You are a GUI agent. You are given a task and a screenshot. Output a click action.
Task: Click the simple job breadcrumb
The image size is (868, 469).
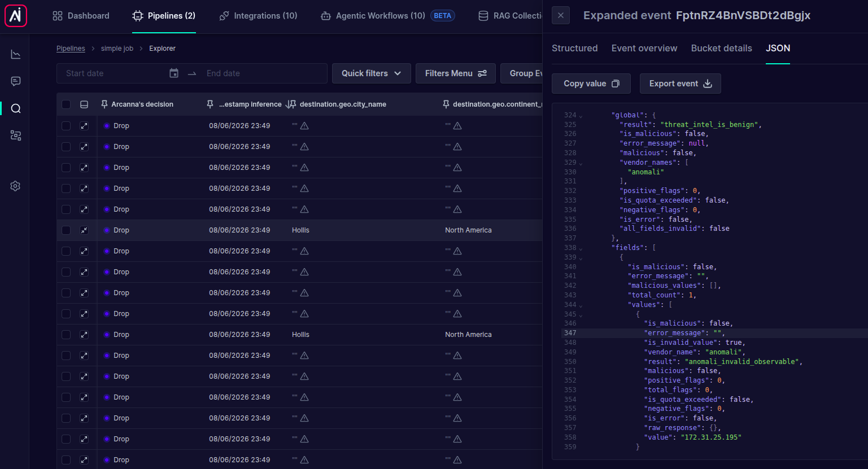point(117,49)
